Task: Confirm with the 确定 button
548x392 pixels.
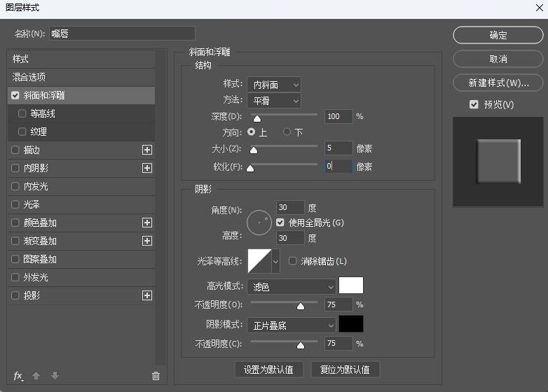Action: click(x=498, y=35)
